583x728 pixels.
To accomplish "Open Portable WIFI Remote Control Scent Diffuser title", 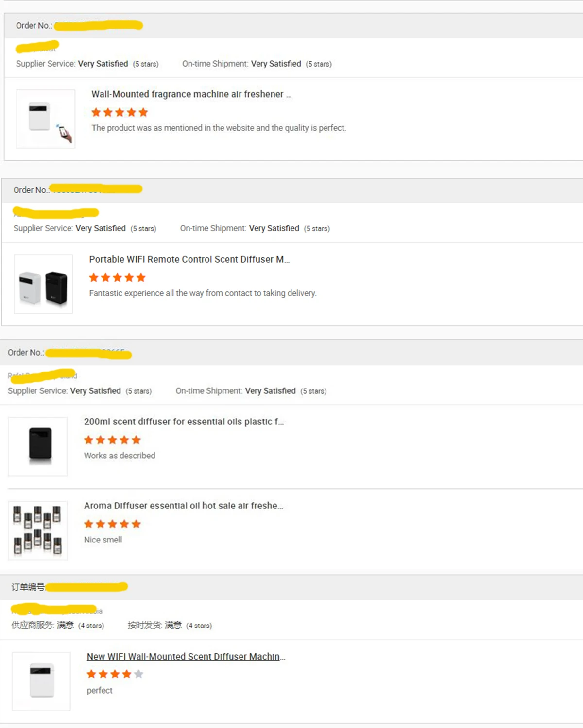I will click(x=189, y=259).
